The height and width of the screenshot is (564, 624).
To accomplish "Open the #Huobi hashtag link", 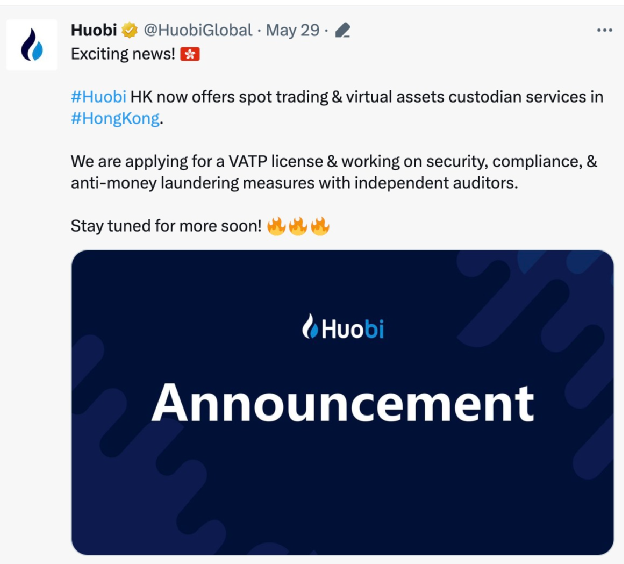I will (x=98, y=97).
